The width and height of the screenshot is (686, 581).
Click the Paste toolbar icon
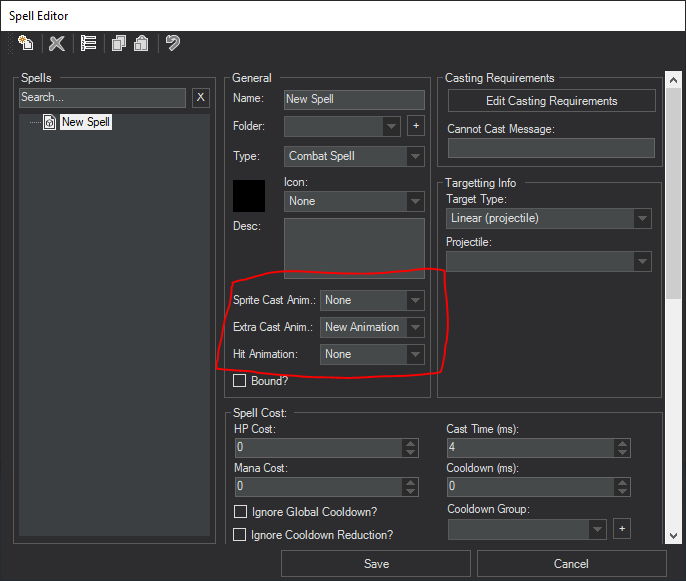click(141, 43)
